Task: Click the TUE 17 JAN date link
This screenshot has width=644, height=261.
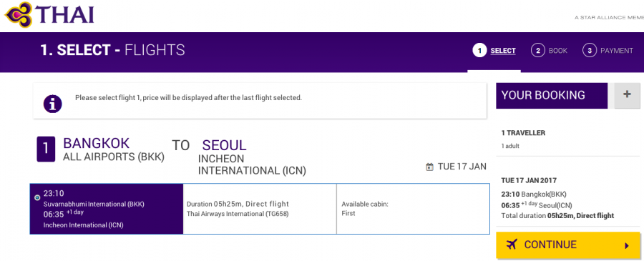Action: (x=462, y=167)
